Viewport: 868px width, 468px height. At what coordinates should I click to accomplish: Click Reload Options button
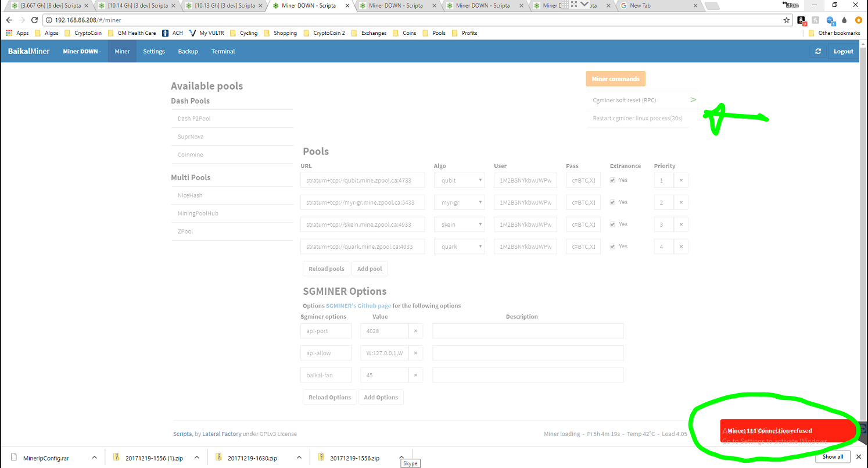pos(329,397)
